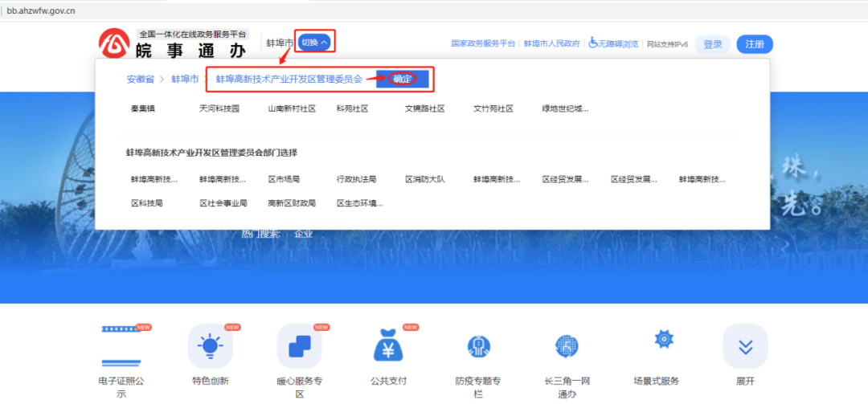This screenshot has width=868, height=404.
Task: Choose 秦集镇 township
Action: [143, 109]
